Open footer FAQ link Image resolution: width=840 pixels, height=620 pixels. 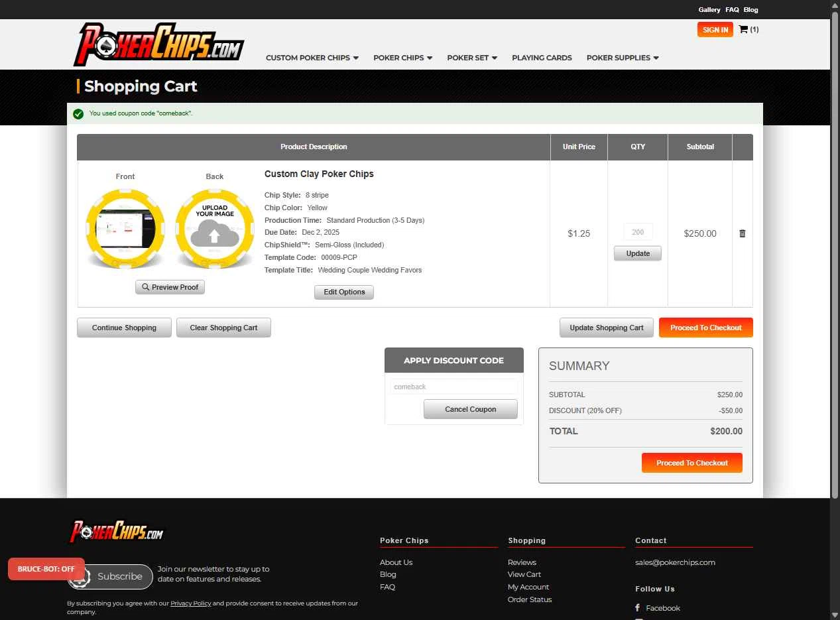pos(387,587)
